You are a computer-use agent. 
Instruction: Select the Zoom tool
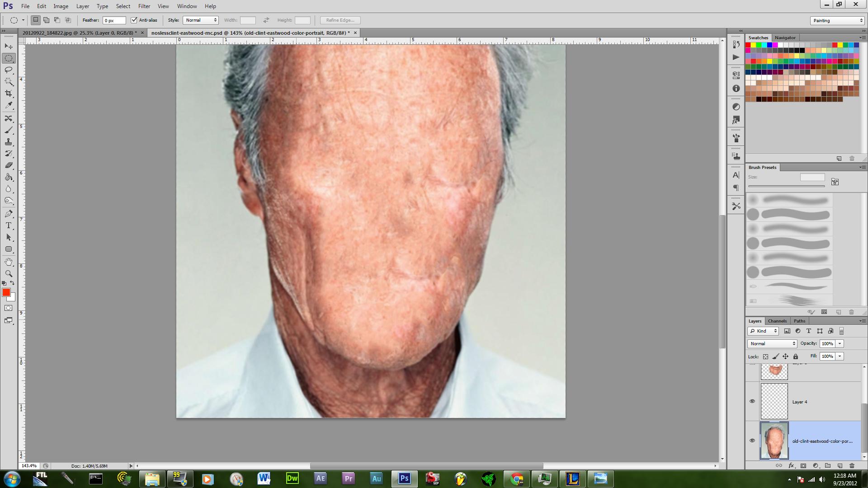(x=9, y=274)
